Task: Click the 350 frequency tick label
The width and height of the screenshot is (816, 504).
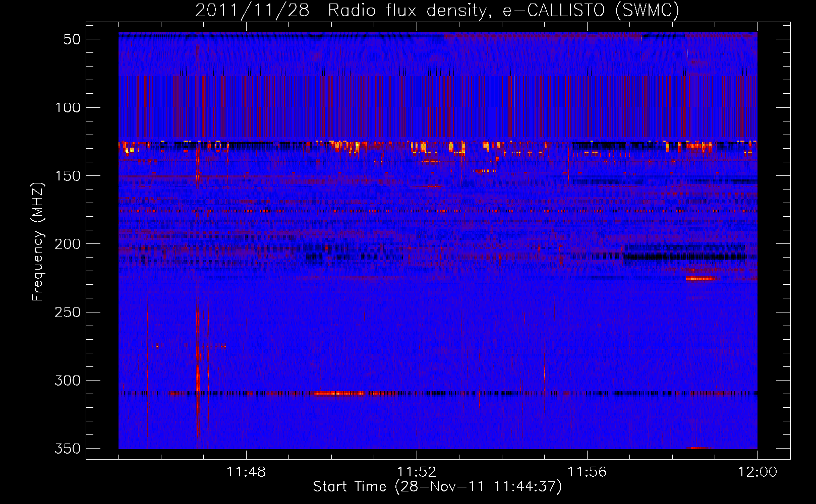Action: tap(68, 449)
